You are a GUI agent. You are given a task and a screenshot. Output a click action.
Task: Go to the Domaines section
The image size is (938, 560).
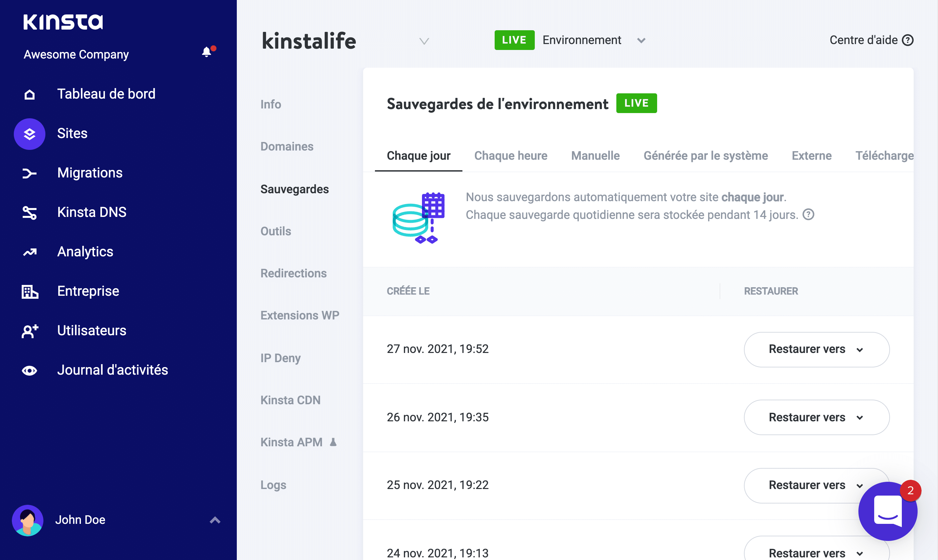click(286, 147)
